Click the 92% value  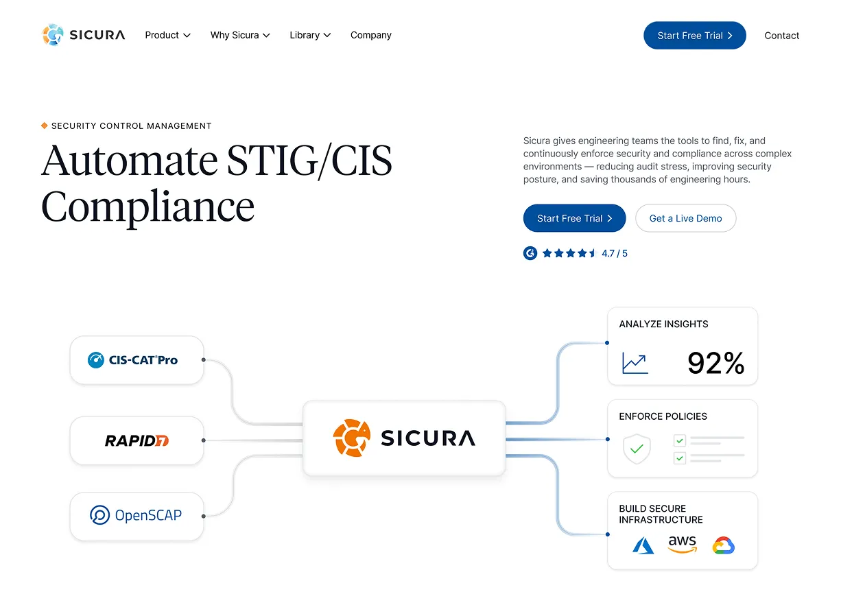pos(716,363)
